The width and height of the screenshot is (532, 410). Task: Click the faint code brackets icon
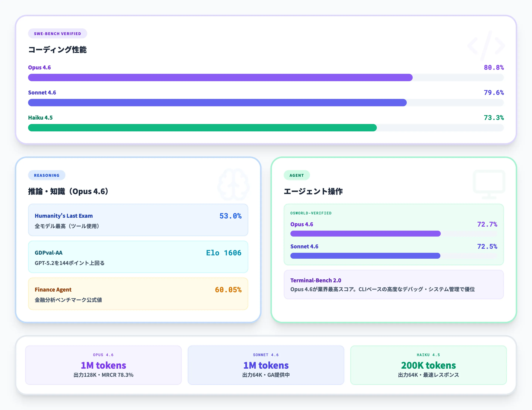click(486, 46)
